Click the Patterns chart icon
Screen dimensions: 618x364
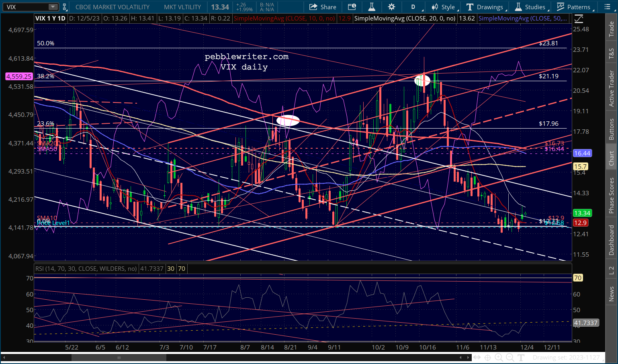561,7
